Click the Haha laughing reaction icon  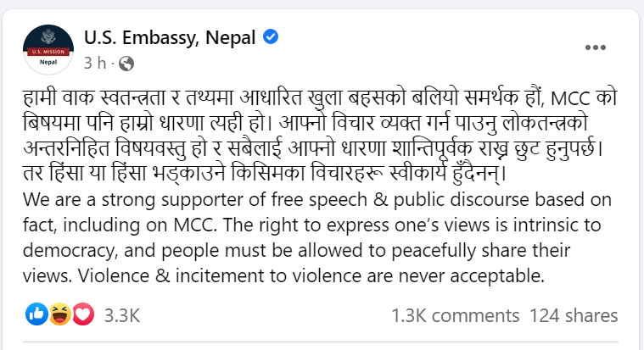[x=59, y=314]
